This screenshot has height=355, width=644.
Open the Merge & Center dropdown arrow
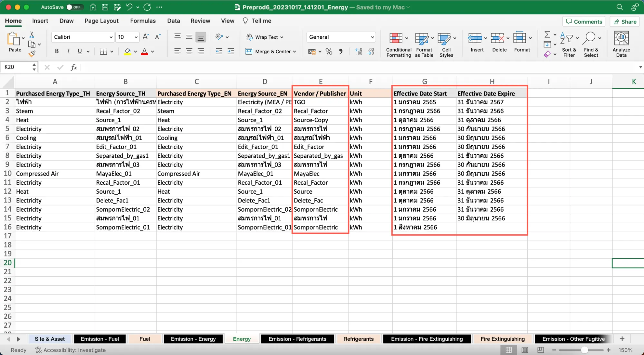click(294, 52)
